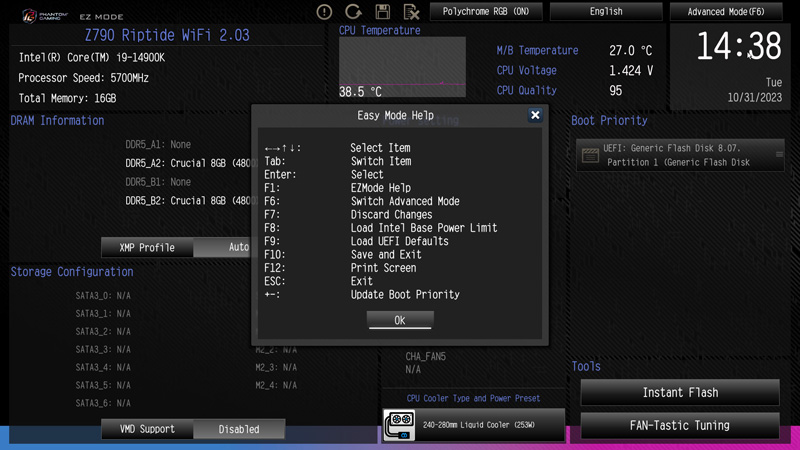The height and width of the screenshot is (450, 800).
Task: Click Intel Core i9-14900K text
Action: point(91,58)
